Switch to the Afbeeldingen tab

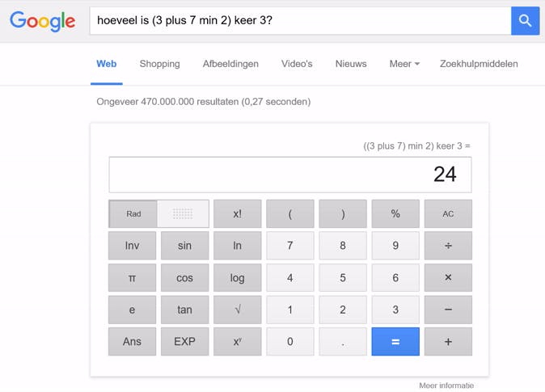coord(230,64)
